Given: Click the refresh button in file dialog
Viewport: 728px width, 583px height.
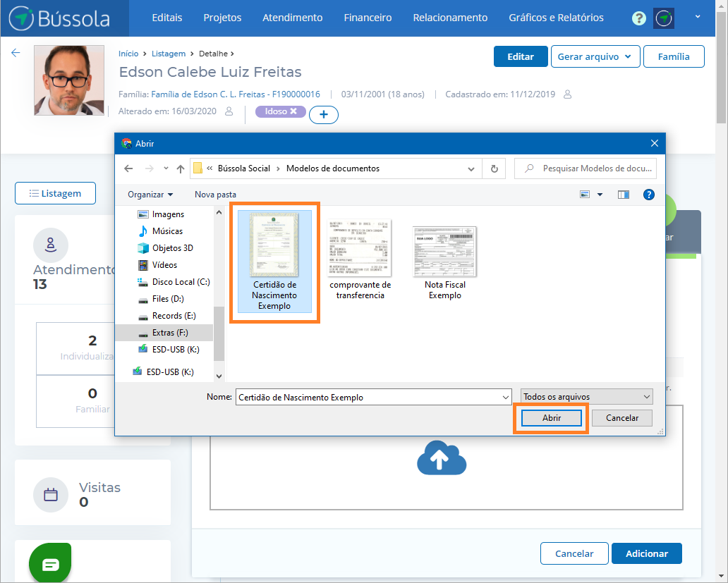Looking at the screenshot, I should point(494,169).
